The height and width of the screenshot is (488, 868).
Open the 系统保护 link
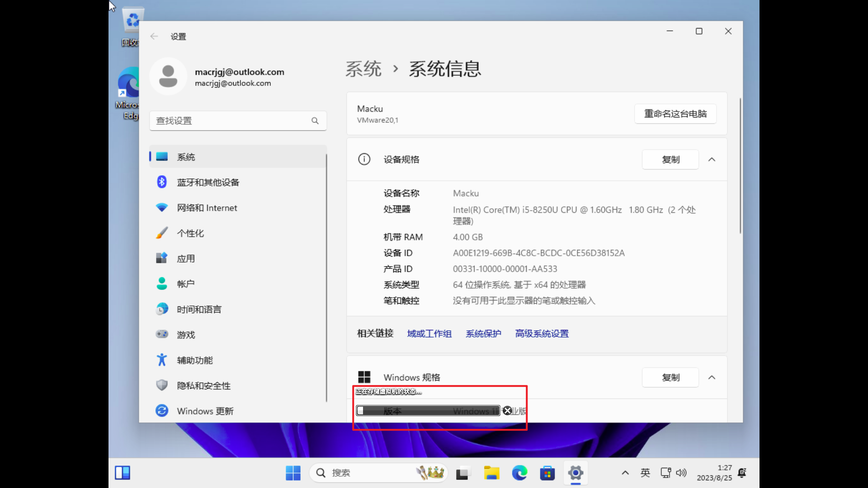483,333
